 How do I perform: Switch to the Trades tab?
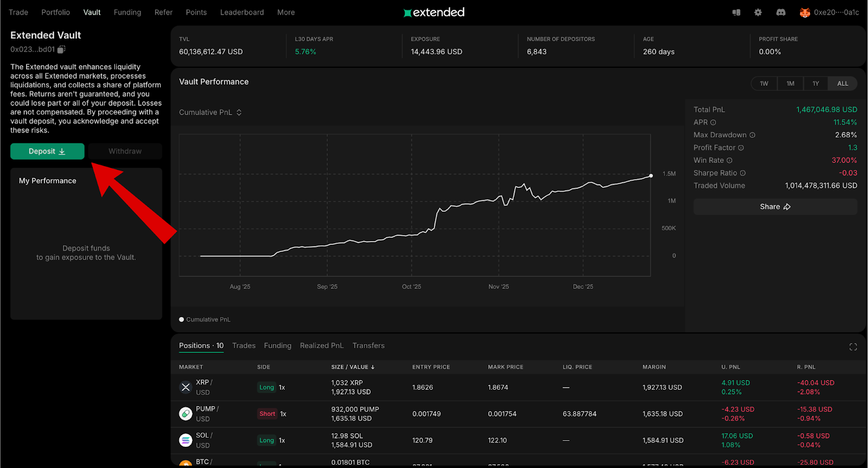tap(244, 346)
